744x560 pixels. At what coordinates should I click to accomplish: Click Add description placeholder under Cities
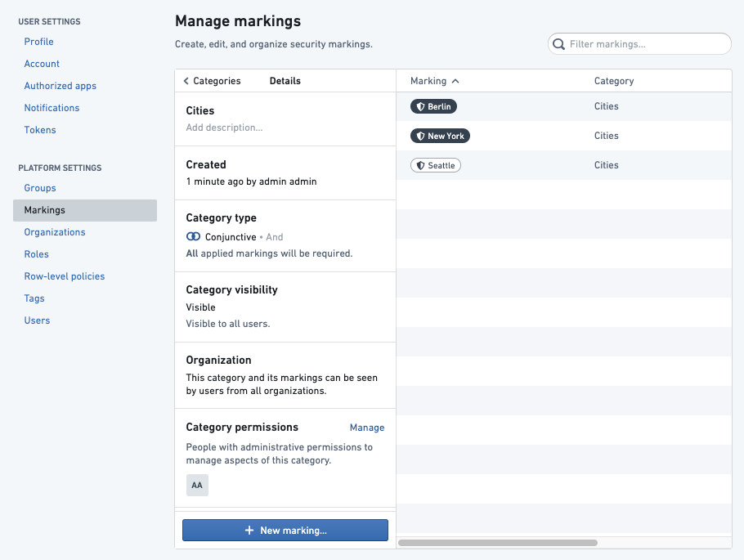click(x=225, y=128)
